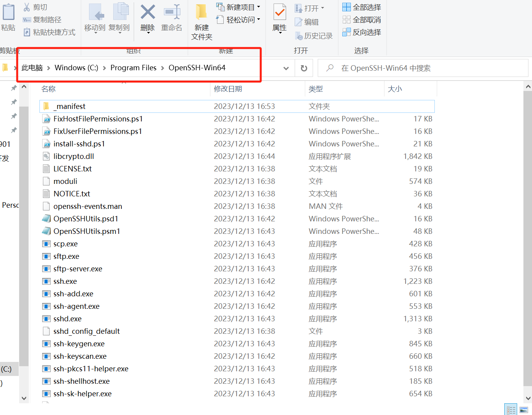The height and width of the screenshot is (415, 532).
Task: Expand the chevron after 此电脑
Action: point(49,68)
